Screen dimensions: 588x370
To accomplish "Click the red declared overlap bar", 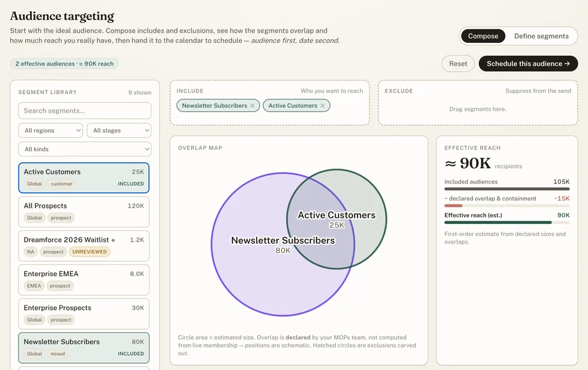I will point(453,206).
